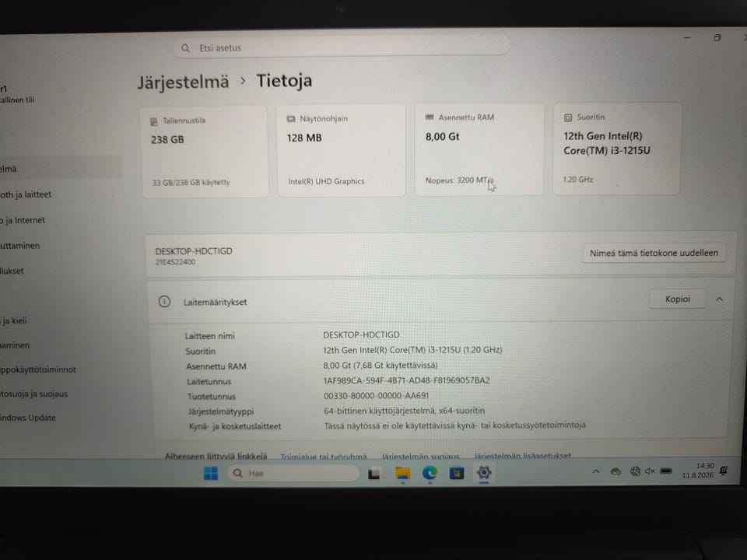Open the Suoritin i3-1215U card
This screenshot has width=747, height=560.
pyautogui.click(x=616, y=148)
